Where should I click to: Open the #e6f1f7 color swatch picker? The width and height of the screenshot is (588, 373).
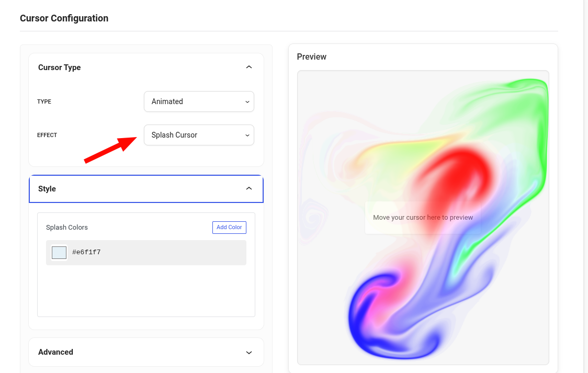point(59,253)
